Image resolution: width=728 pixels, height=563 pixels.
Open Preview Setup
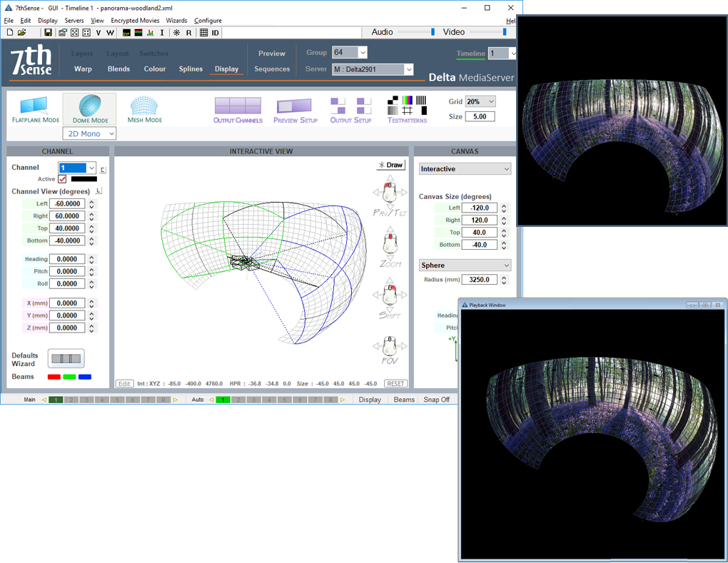tap(295, 110)
